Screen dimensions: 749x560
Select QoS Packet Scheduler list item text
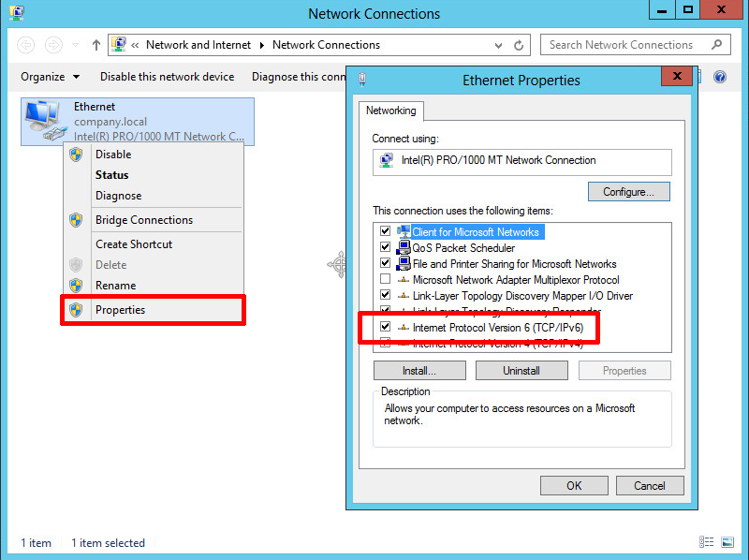click(x=463, y=248)
